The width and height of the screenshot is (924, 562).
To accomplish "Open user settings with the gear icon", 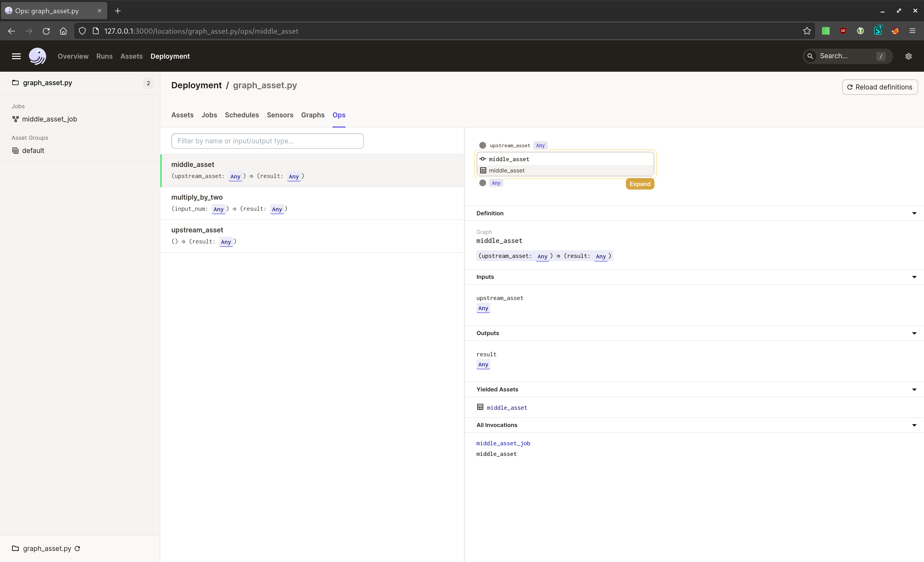I will point(909,56).
